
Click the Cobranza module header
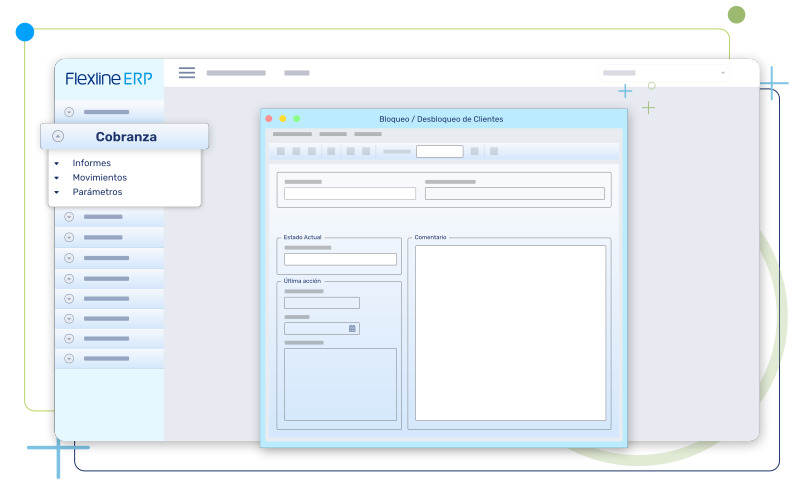pyautogui.click(x=126, y=137)
